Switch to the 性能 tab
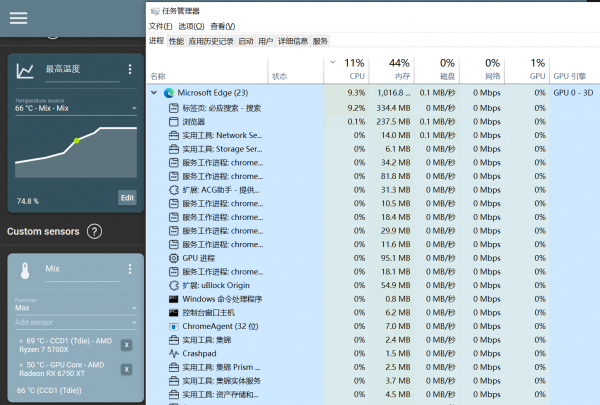The image size is (600, 405). point(176,41)
